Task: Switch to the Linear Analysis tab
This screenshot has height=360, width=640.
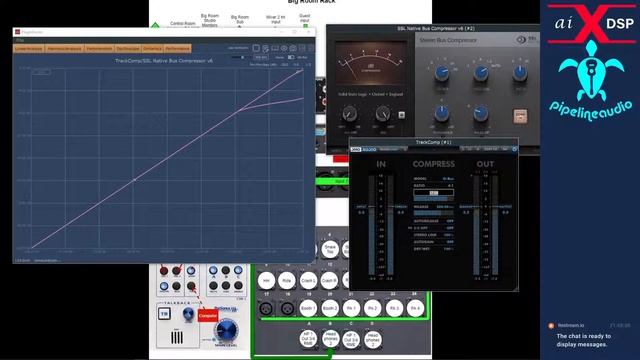Action: coord(29,49)
